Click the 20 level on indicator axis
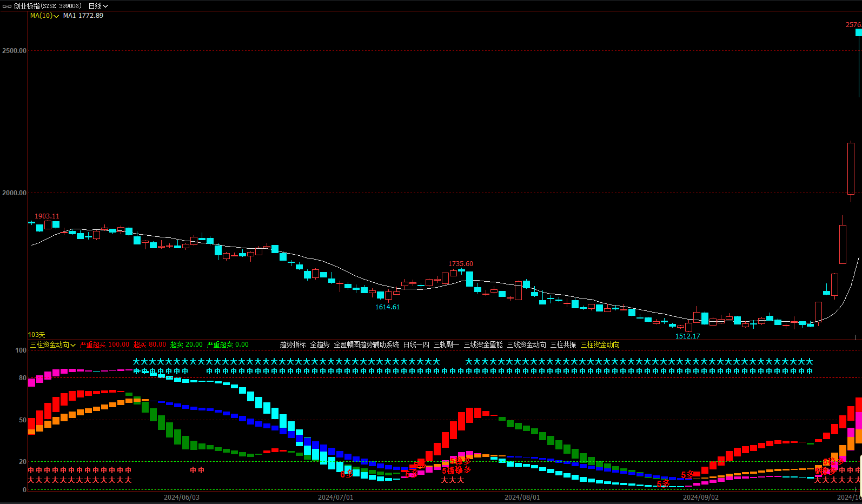Screen dimensions: 862x504 click(23, 462)
